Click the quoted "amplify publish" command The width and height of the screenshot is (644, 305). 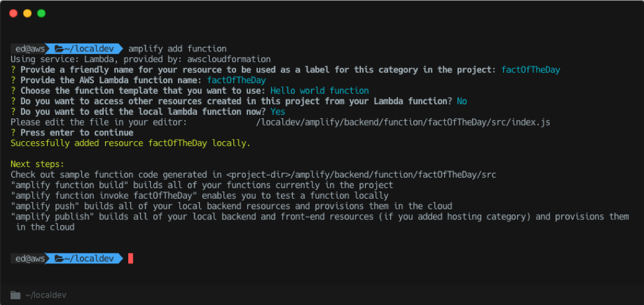52,217
